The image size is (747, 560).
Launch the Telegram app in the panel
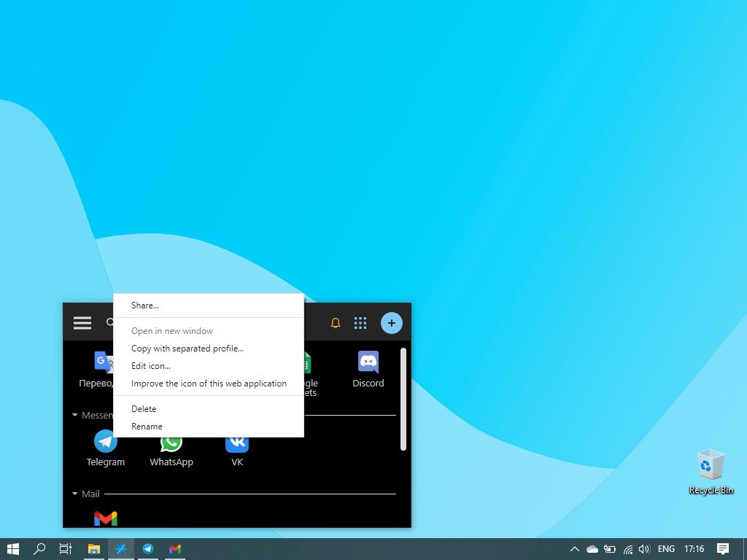click(x=105, y=441)
